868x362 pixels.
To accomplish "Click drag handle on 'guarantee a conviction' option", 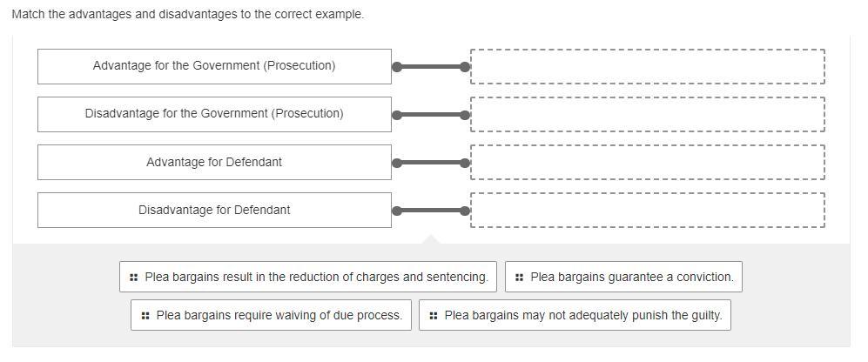I will [x=519, y=278].
